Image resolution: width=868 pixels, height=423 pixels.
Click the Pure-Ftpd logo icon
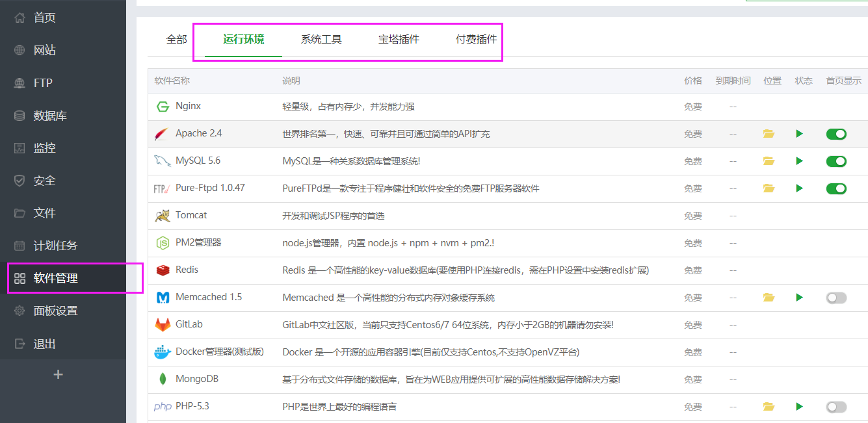[x=162, y=188]
